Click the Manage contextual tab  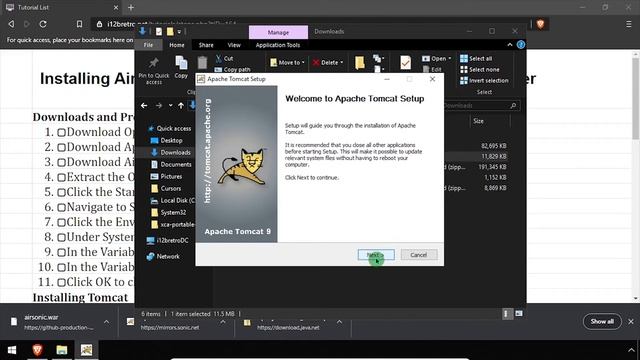pyautogui.click(x=278, y=32)
